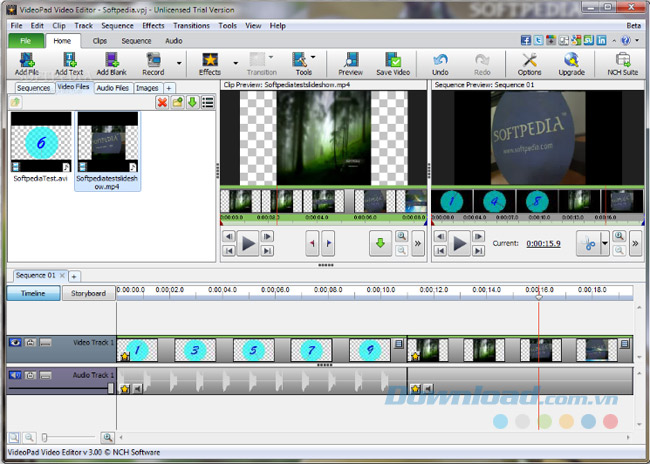
Task: Zoom in the Clip Preview magnifier
Action: (401, 236)
